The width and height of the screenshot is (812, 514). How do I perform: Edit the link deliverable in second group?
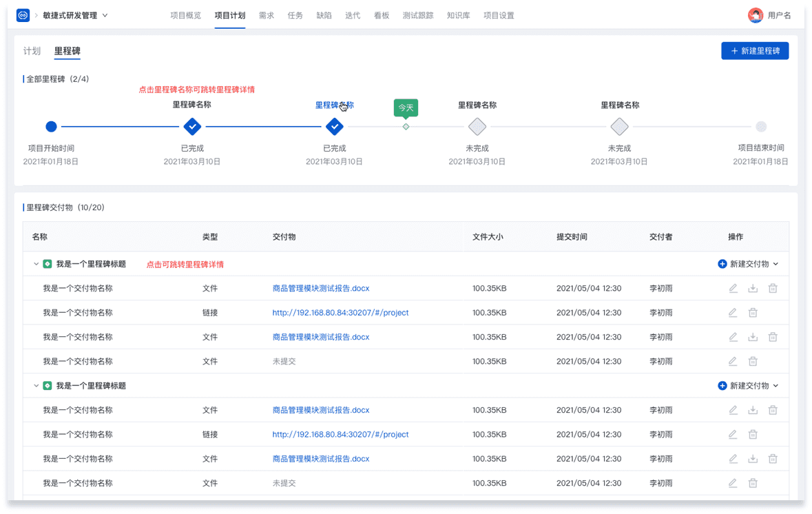tap(733, 435)
